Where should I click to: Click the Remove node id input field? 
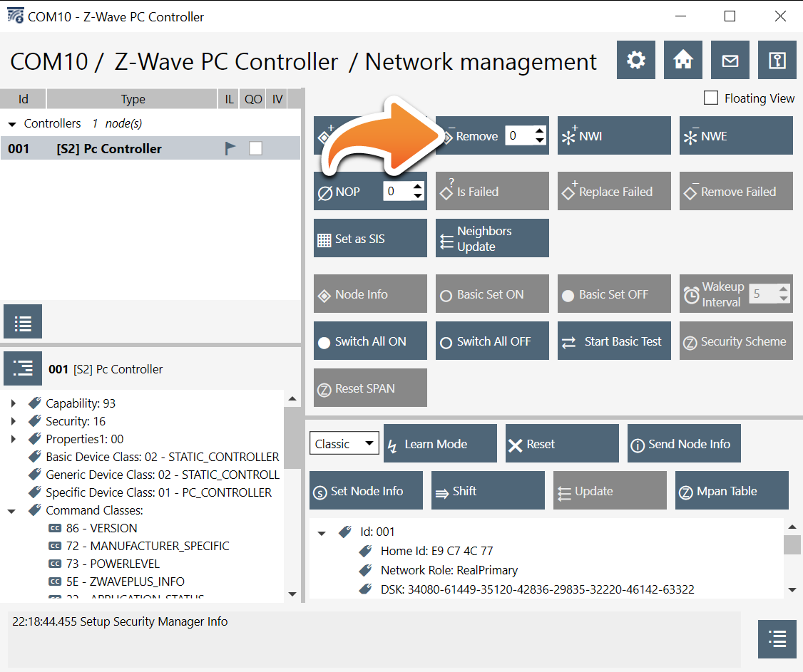(519, 135)
